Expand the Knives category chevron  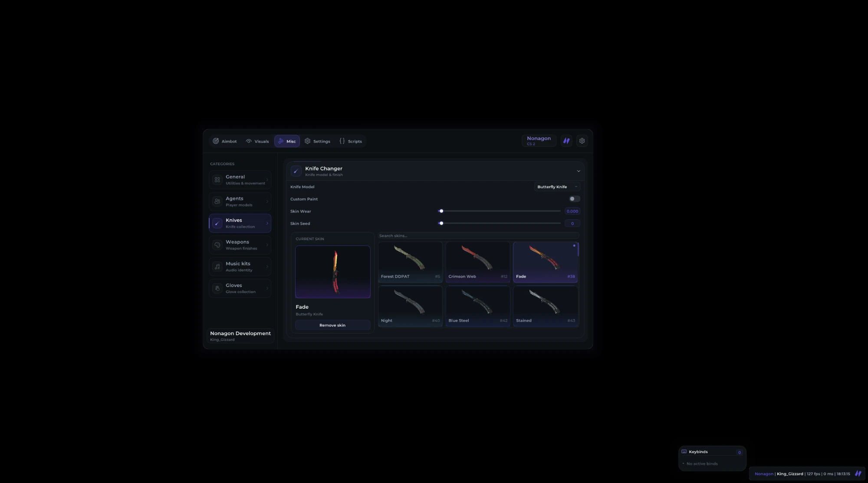pyautogui.click(x=267, y=223)
